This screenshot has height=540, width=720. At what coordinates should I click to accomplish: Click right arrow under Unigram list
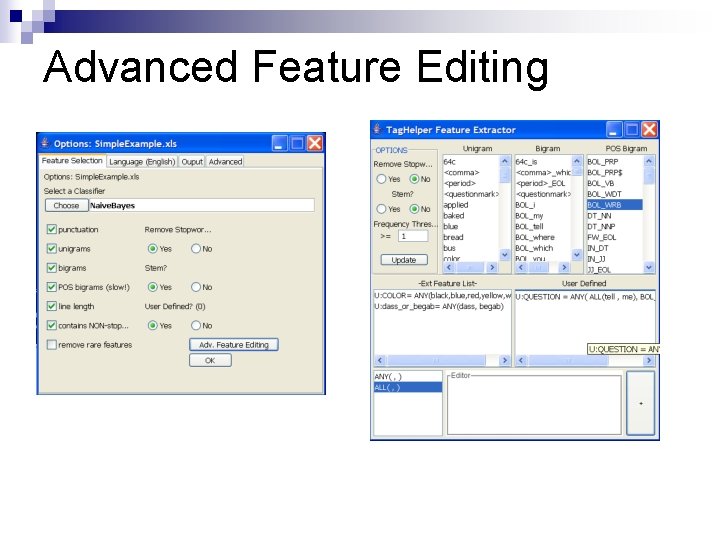coord(492,267)
